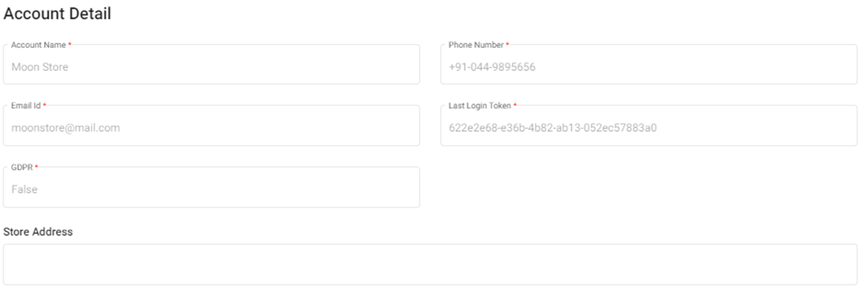Click the red asterisk beside GDPR
Image resolution: width=868 pixels, height=293 pixels.
click(37, 167)
